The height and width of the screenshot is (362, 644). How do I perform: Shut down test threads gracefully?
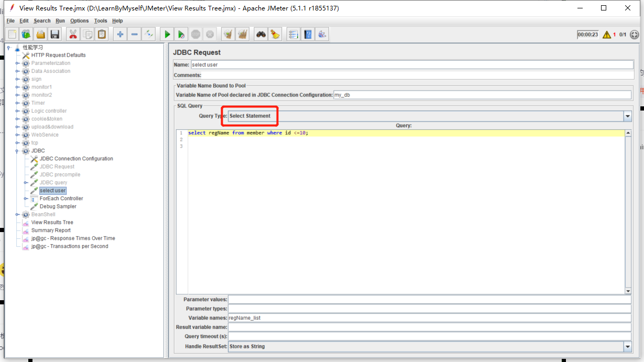pos(210,35)
